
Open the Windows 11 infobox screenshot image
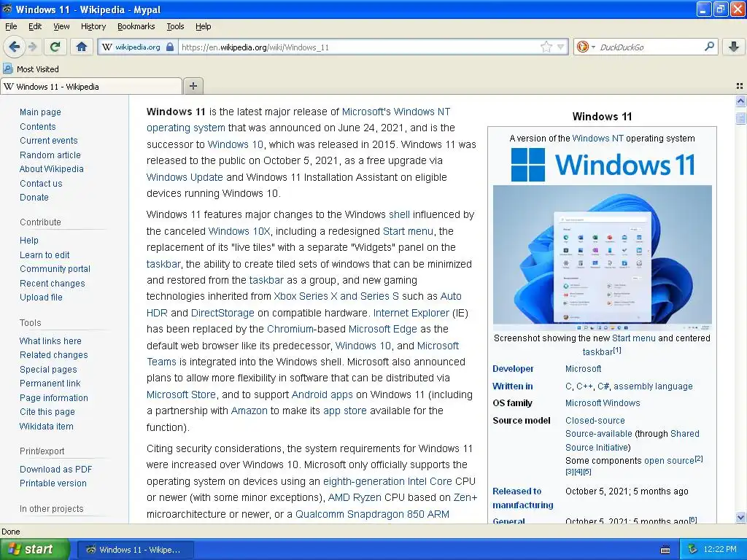click(x=602, y=257)
